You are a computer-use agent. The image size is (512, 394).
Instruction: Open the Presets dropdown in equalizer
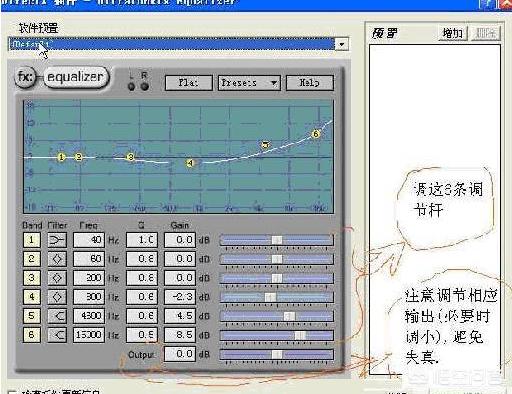(x=249, y=83)
